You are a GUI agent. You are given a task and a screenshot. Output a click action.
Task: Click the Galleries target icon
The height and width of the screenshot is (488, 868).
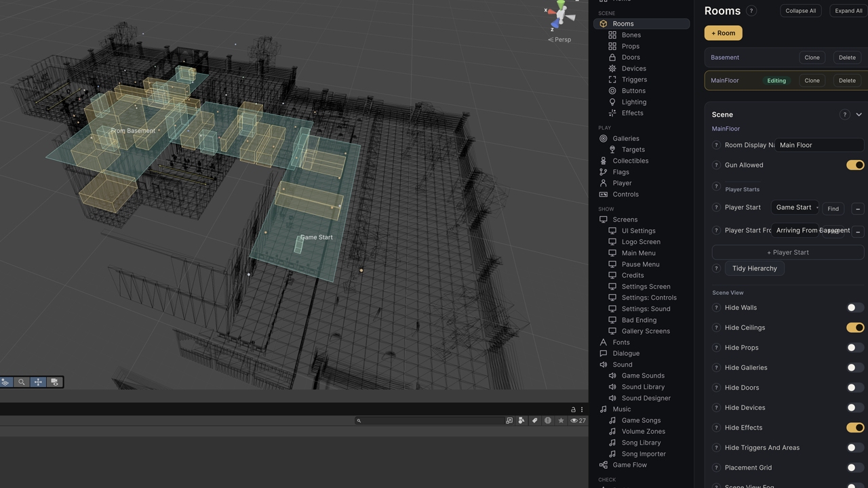tap(604, 138)
